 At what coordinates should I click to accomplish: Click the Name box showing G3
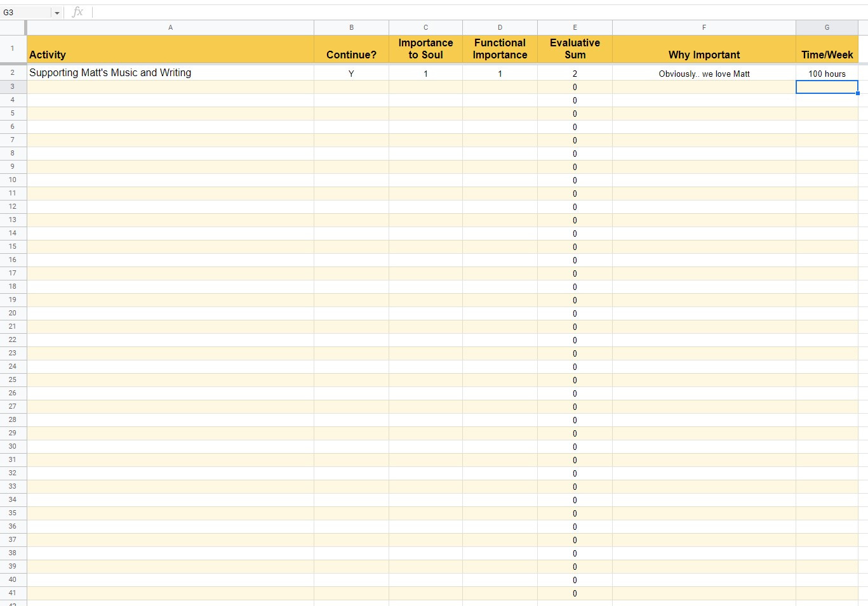(26, 13)
